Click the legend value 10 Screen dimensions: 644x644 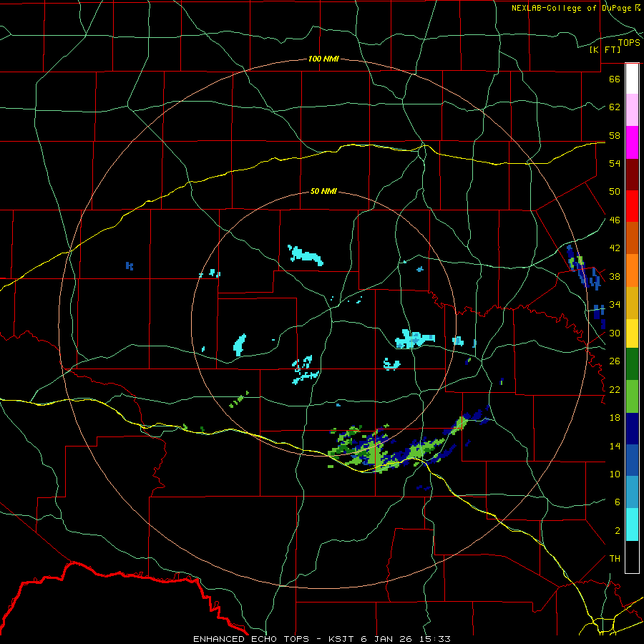coord(615,474)
